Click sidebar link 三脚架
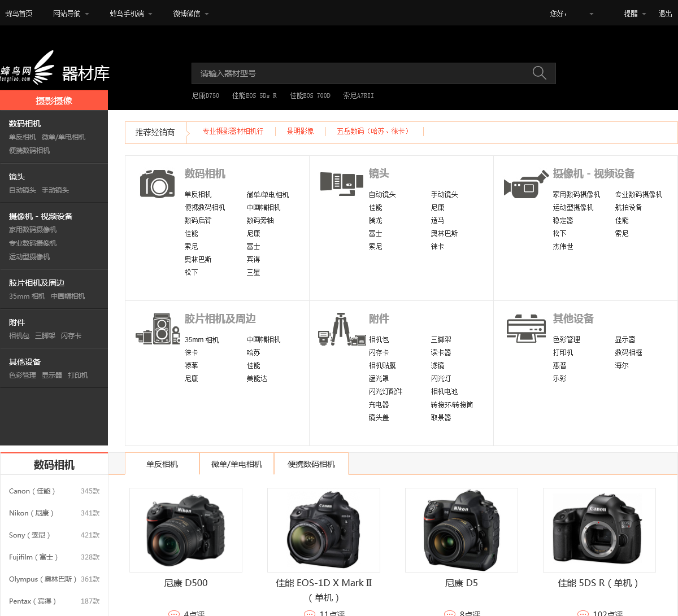The image size is (678, 616). point(45,335)
